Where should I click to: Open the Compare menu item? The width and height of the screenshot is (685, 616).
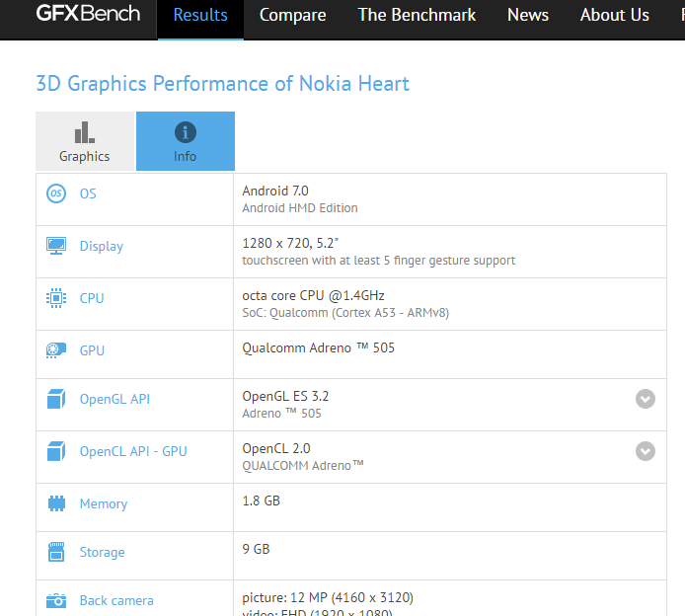(x=293, y=15)
